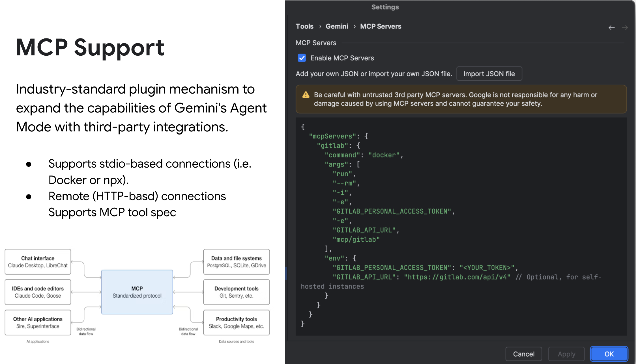Click the "mcpServers" key in JSON
Screen dimensions: 636x364
point(332,136)
